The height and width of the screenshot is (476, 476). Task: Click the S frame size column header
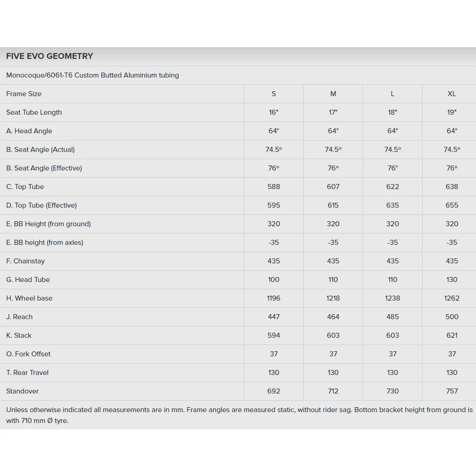(273, 94)
